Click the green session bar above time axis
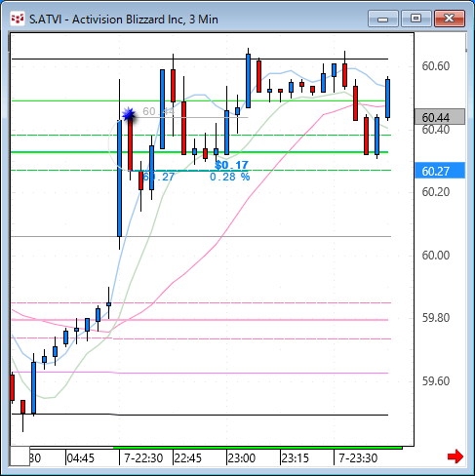 point(257,448)
